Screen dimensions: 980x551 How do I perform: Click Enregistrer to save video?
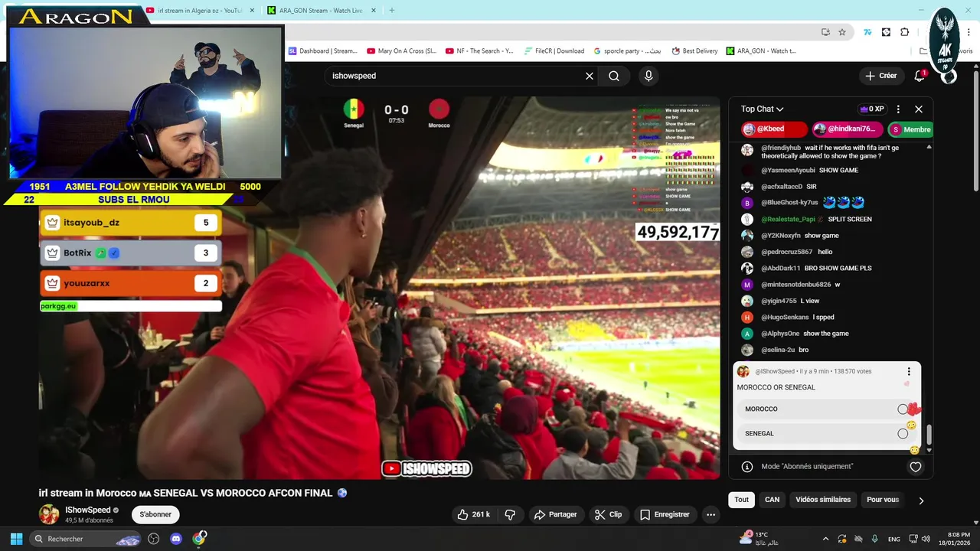(665, 514)
